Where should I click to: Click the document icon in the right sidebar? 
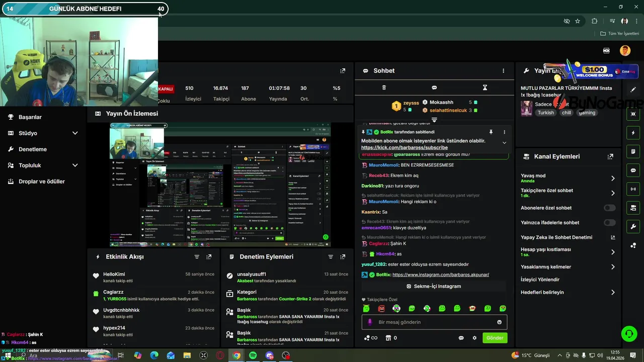[x=633, y=151]
